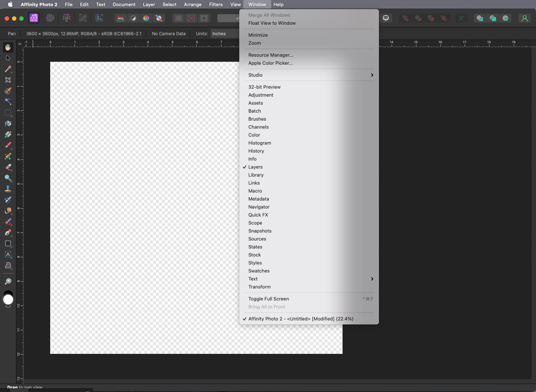This screenshot has width=536, height=392.
Task: Toggle the Histogram panel on
Action: tap(259, 143)
